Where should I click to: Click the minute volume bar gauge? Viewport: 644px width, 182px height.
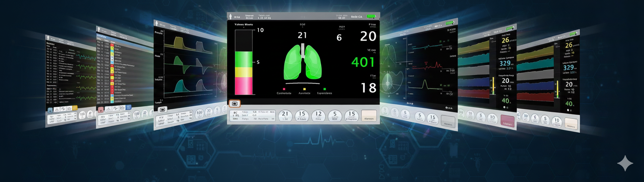pyautogui.click(x=244, y=62)
